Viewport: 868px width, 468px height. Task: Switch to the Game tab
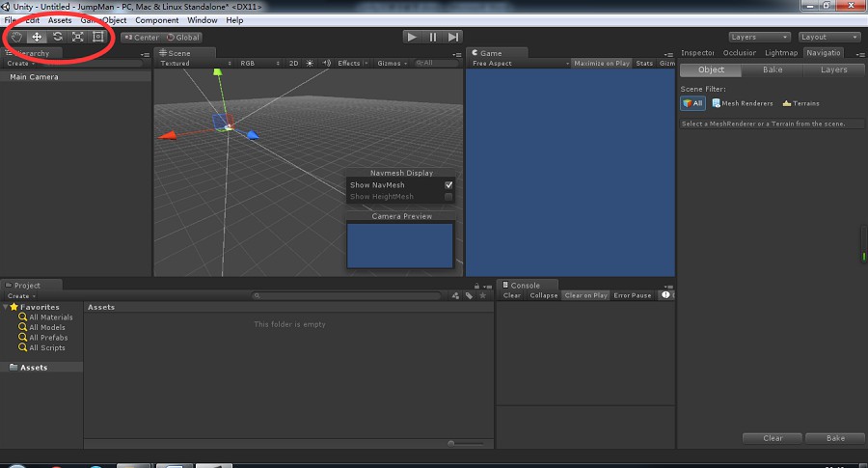(497, 53)
